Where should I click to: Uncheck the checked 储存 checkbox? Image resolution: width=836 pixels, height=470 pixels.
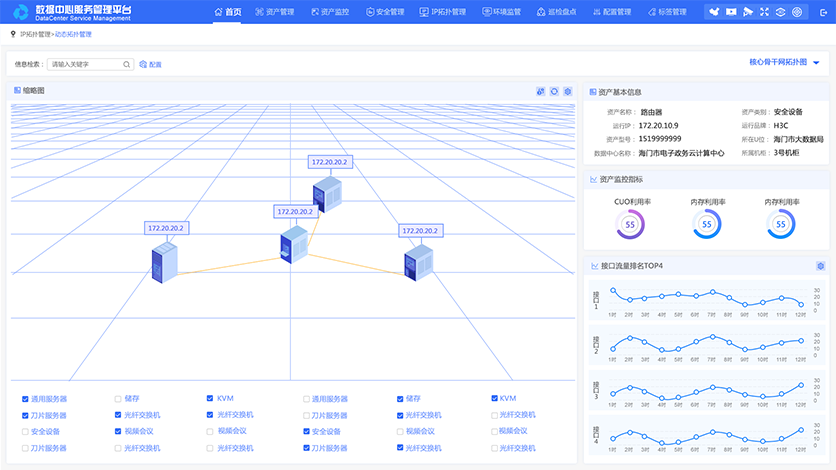(x=400, y=399)
